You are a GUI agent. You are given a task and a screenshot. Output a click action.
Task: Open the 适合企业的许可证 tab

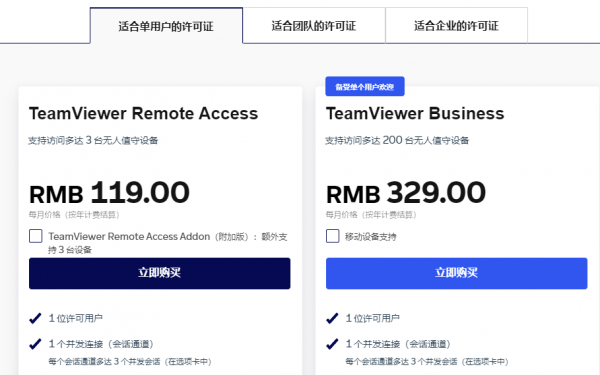[x=456, y=26]
